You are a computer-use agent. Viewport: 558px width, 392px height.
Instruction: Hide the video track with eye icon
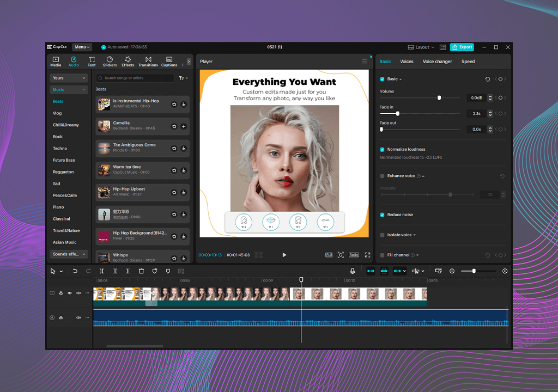(x=69, y=293)
